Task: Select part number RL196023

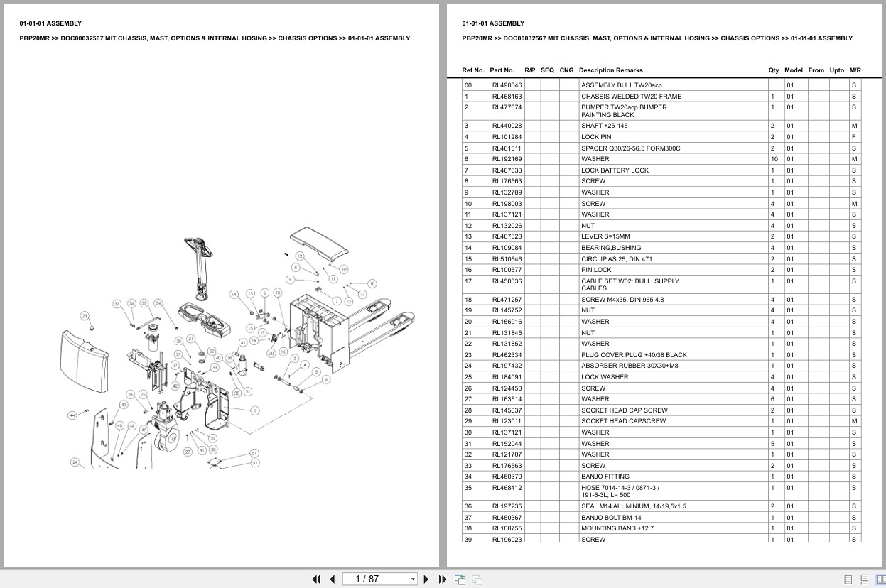Action: pos(507,540)
